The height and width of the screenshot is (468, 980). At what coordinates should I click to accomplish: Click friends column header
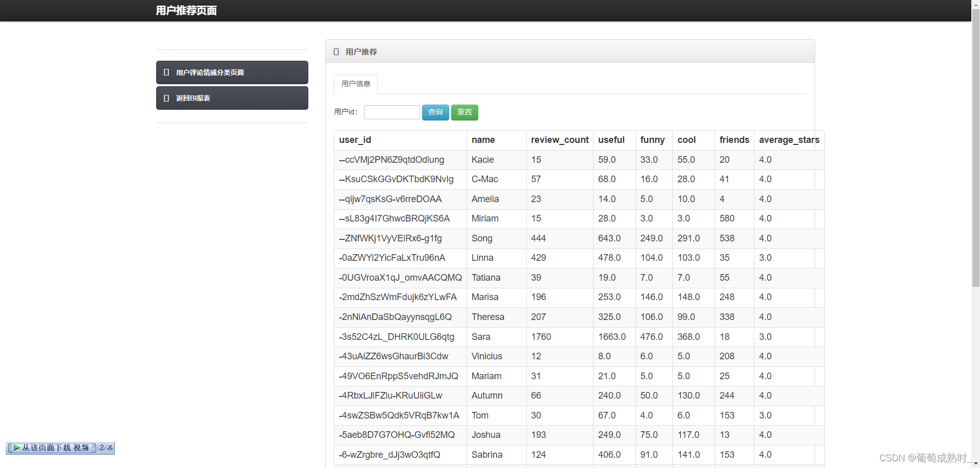point(734,140)
